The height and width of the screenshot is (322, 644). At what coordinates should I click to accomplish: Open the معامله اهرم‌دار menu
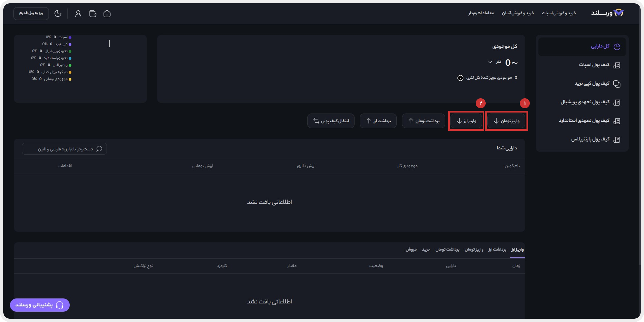tap(481, 13)
